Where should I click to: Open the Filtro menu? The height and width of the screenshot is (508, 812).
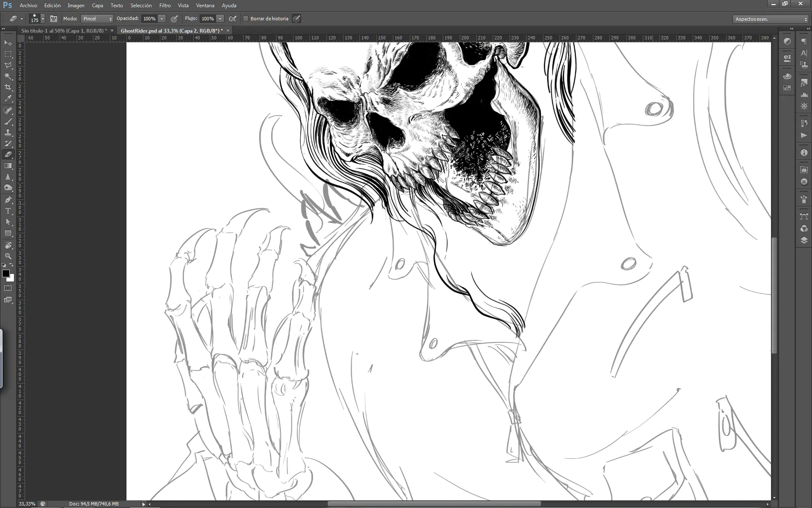coord(165,6)
